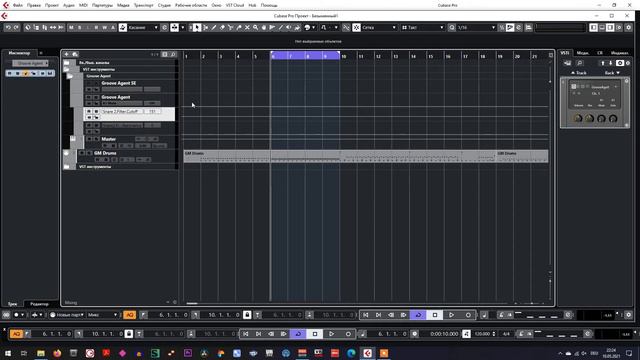This screenshot has width=640, height=360.
Task: Open the track search magnifier in track list
Action: click(173, 54)
